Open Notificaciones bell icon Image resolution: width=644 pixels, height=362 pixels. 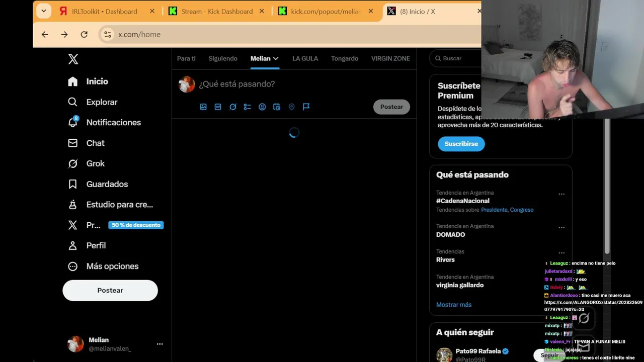click(x=73, y=122)
